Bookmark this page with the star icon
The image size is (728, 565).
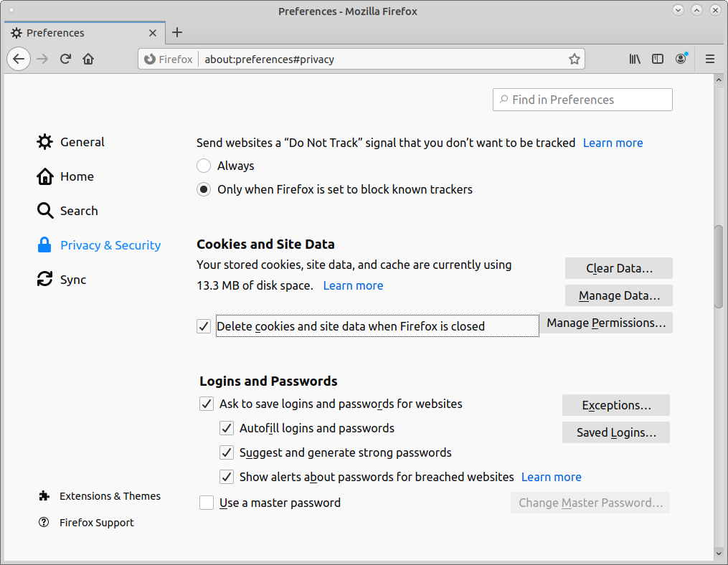coord(575,59)
